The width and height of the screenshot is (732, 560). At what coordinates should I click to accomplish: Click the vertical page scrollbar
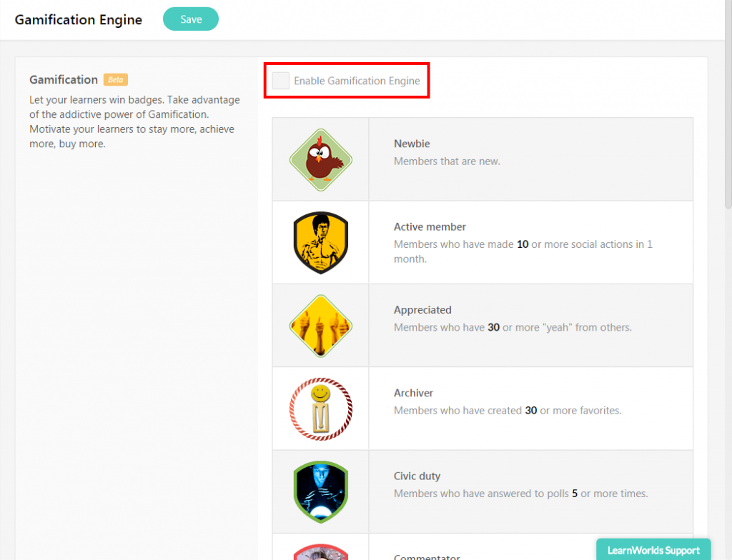pyautogui.click(x=728, y=104)
